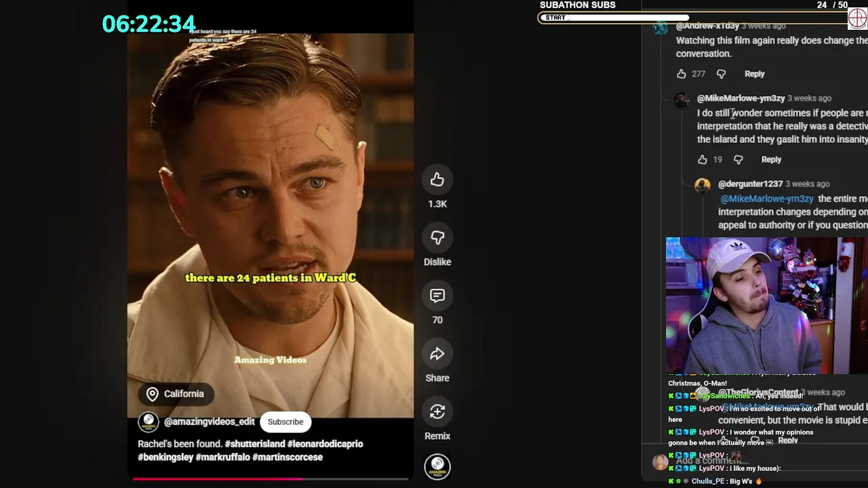Viewport: 868px width, 488px height.
Task: Click the amazingvideos_edit channel avatar
Action: coord(149,422)
